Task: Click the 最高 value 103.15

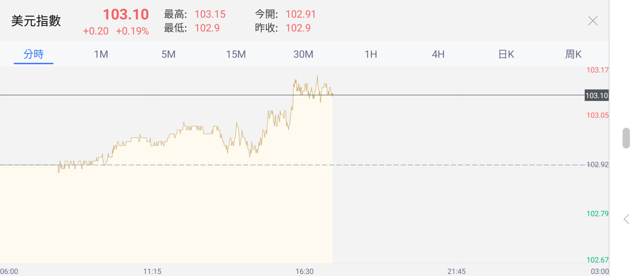Action: pyautogui.click(x=210, y=14)
